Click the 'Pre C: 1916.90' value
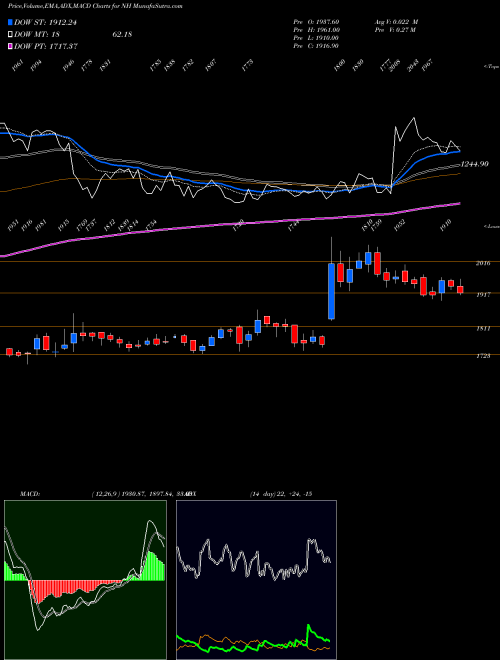The image size is (500, 660). point(316,46)
